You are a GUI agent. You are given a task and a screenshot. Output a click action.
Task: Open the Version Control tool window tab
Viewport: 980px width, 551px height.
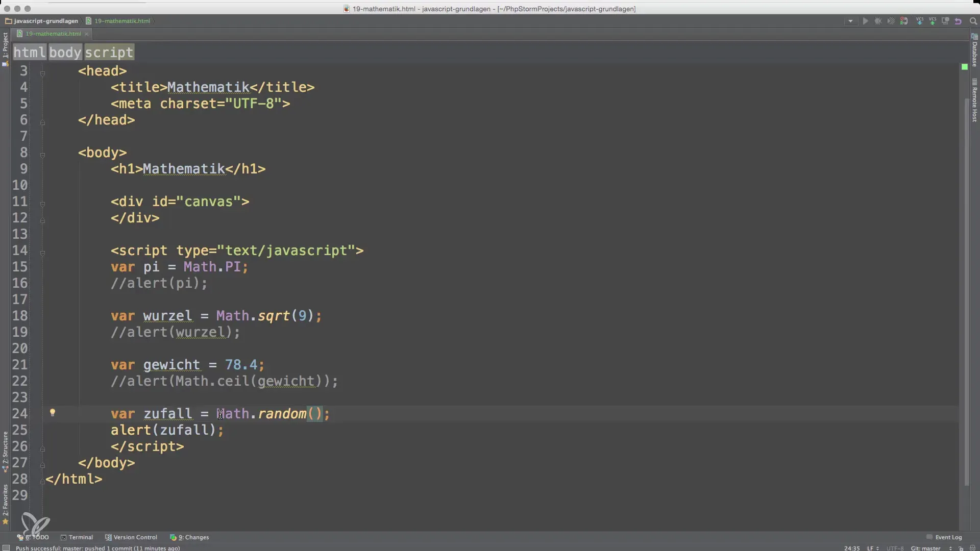coord(131,537)
